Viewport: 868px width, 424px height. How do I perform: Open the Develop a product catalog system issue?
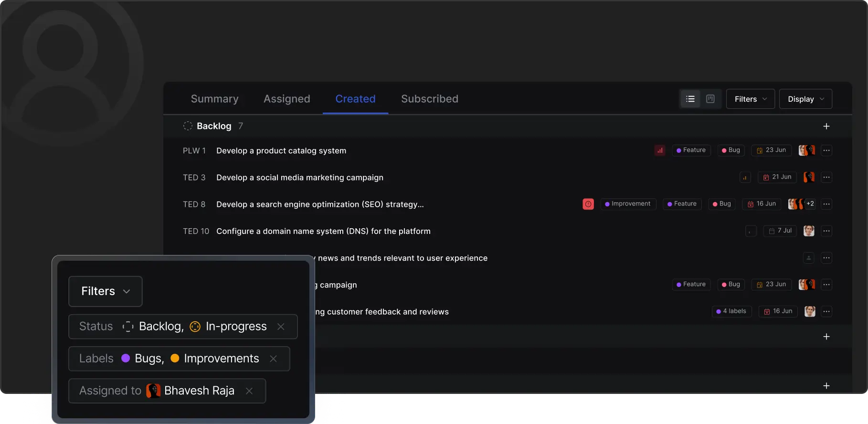click(x=281, y=151)
